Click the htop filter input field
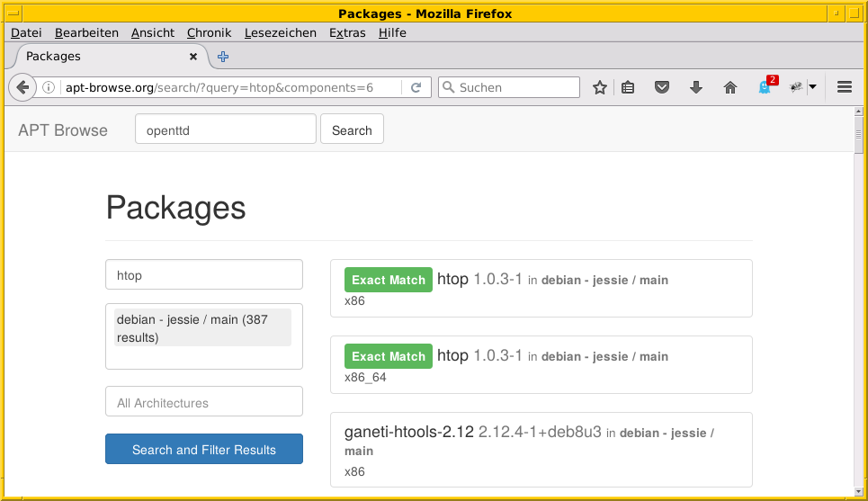 pyautogui.click(x=204, y=275)
